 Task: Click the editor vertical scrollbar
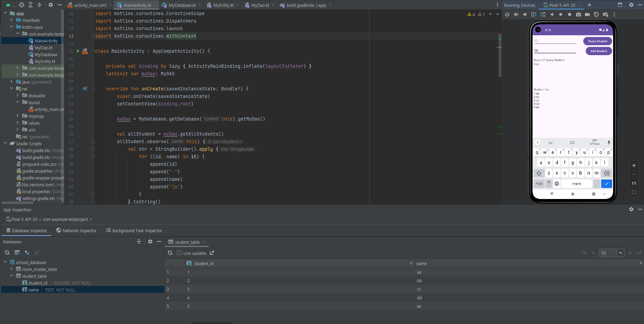pyautogui.click(x=500, y=55)
